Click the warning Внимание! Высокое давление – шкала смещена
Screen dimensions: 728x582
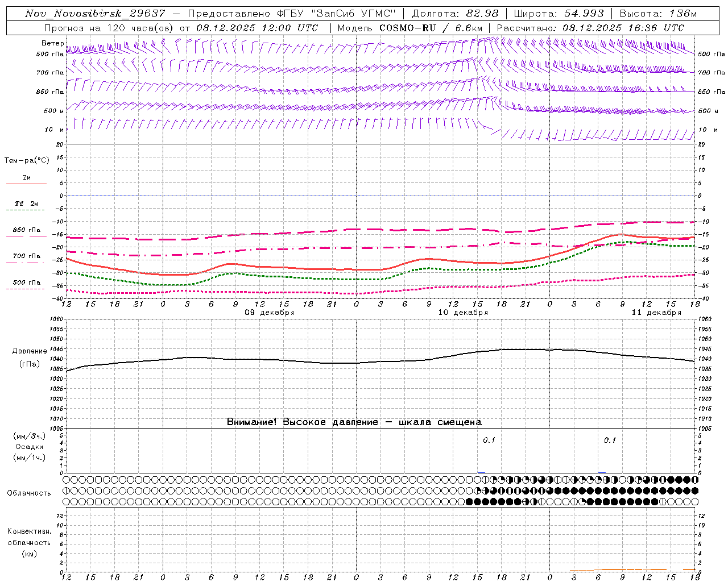[354, 422]
